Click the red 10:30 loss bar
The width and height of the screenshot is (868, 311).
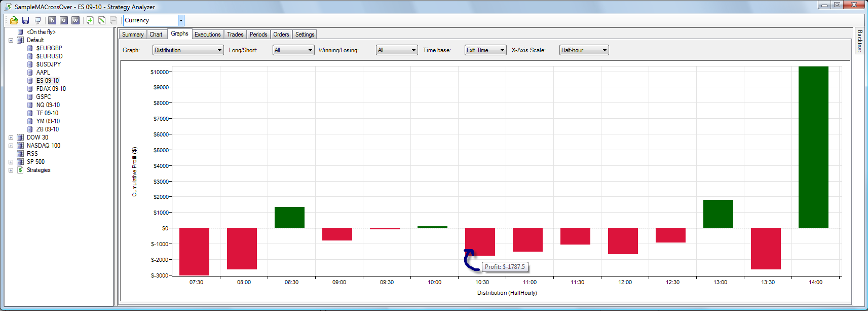click(480, 242)
